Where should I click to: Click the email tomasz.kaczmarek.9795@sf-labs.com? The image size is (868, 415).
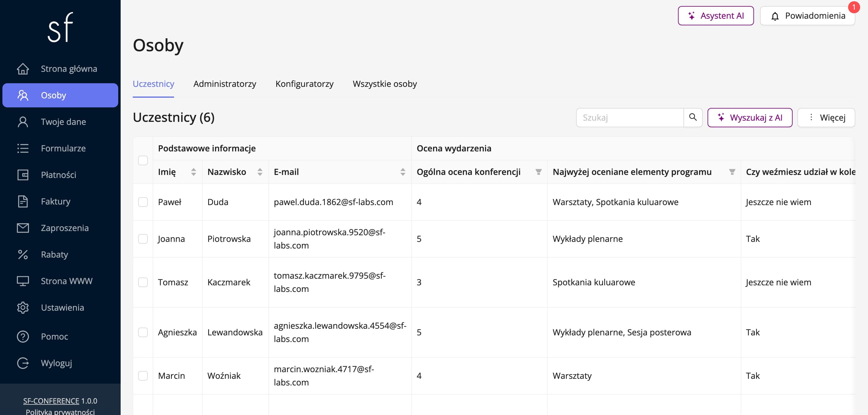pos(330,282)
